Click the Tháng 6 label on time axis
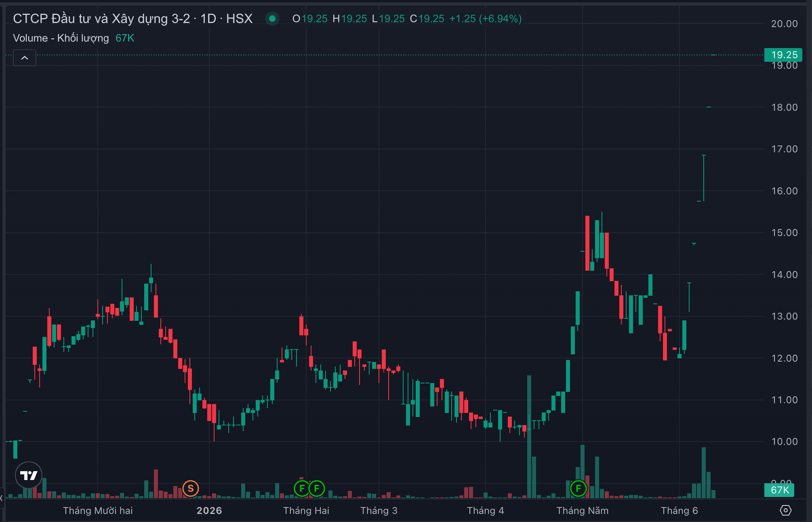The height and width of the screenshot is (522, 812). click(x=679, y=511)
